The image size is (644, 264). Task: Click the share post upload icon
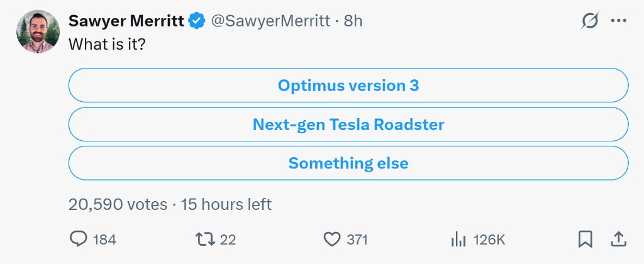click(618, 239)
